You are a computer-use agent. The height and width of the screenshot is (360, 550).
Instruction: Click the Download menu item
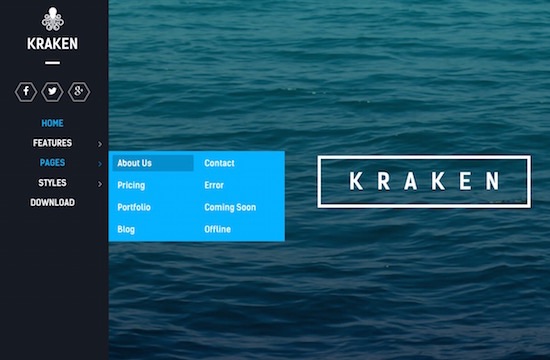pos(52,202)
